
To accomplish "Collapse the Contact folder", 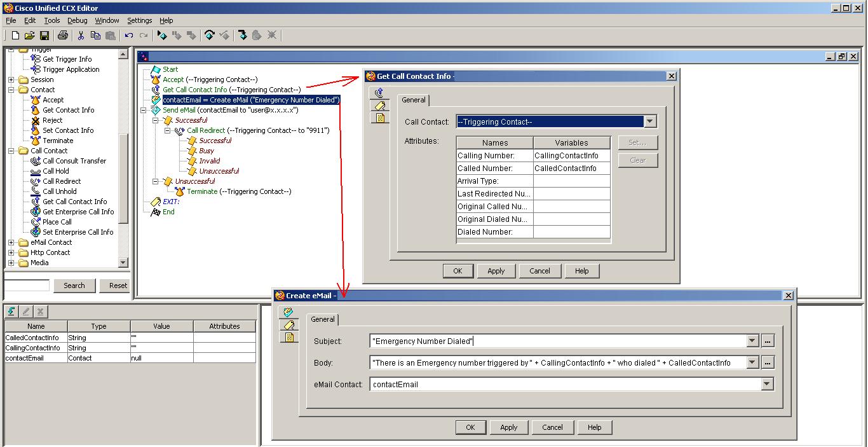I will [x=11, y=90].
